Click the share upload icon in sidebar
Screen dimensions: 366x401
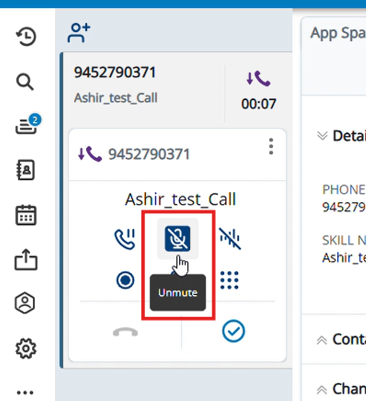click(26, 260)
